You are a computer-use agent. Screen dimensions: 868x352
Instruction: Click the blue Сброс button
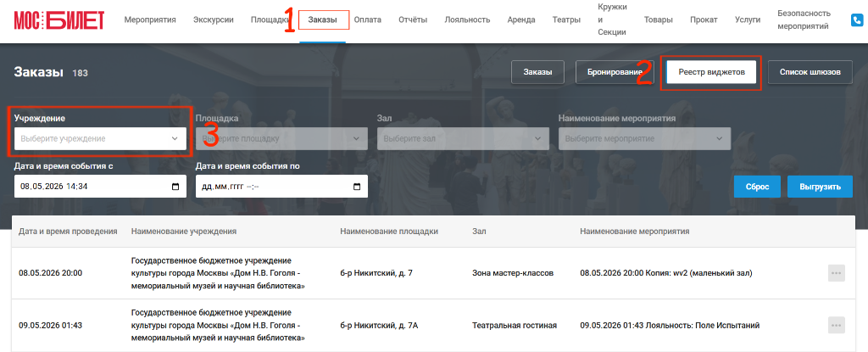(757, 187)
